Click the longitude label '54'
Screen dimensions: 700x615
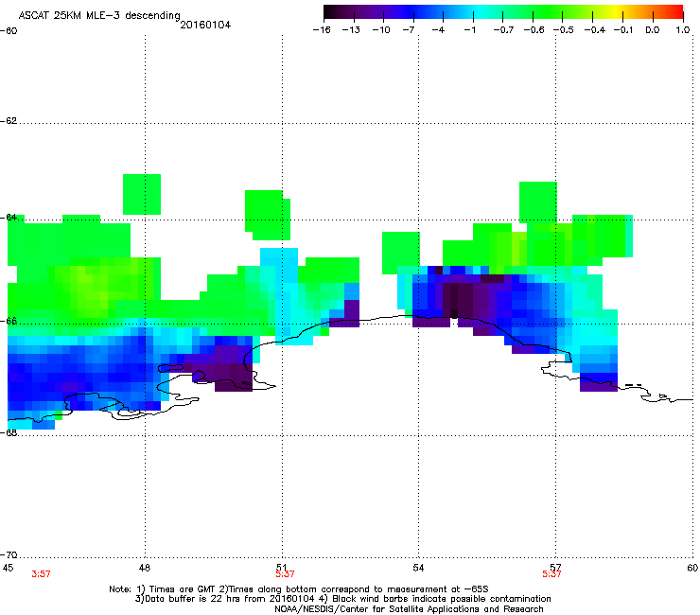(x=418, y=568)
